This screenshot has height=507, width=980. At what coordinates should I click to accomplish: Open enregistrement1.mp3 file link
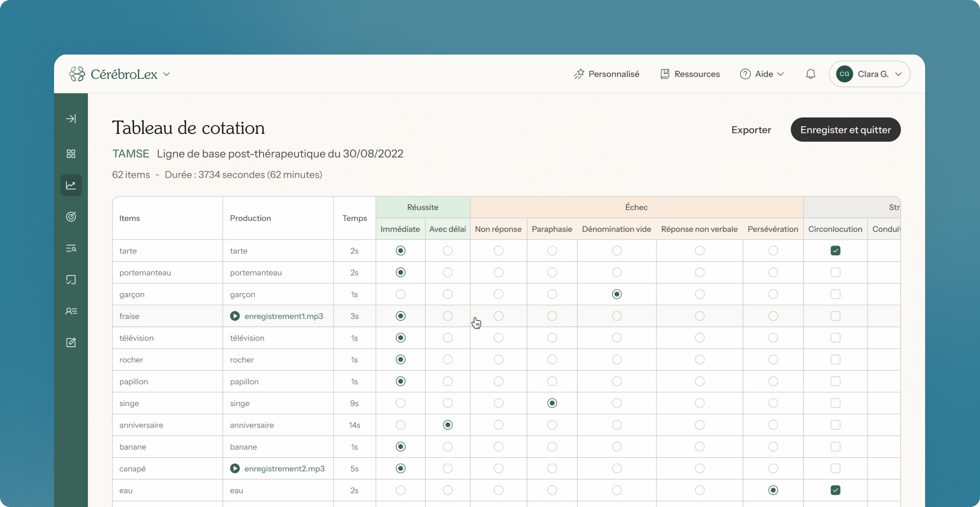tap(283, 316)
